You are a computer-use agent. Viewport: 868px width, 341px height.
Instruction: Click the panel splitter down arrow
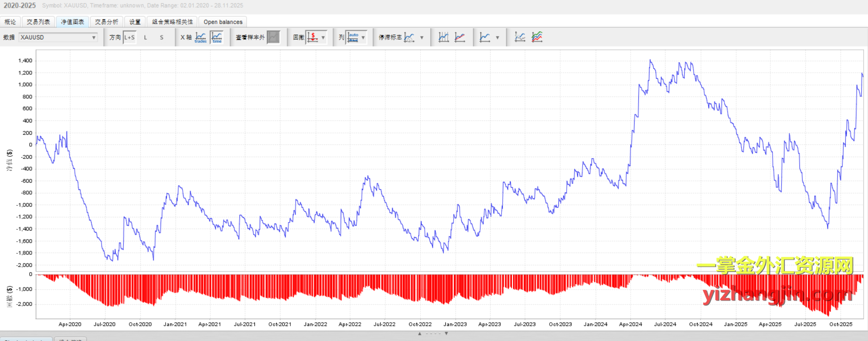(x=446, y=334)
